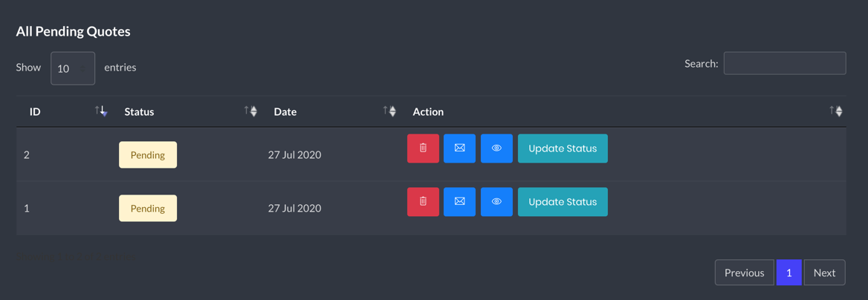The height and width of the screenshot is (300, 868).
Task: View quote ID 1 with eye icon
Action: click(496, 201)
